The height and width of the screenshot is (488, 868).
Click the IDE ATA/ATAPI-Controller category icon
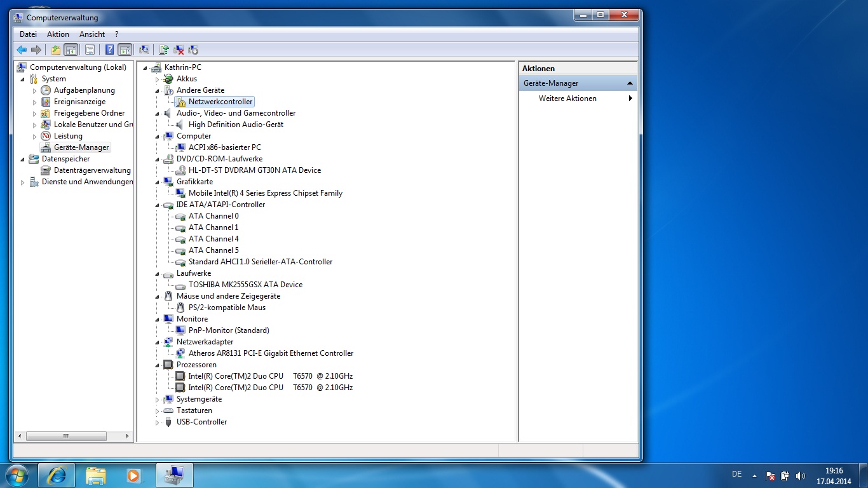[168, 205]
